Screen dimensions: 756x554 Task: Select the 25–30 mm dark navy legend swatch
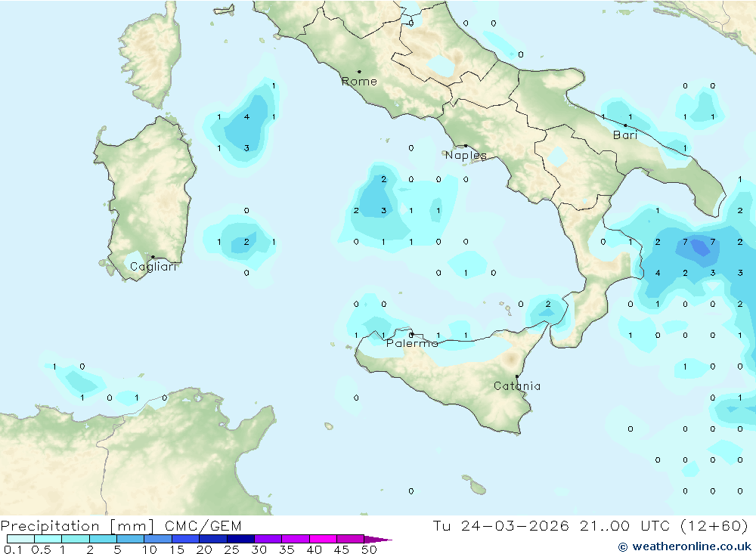pos(240,539)
